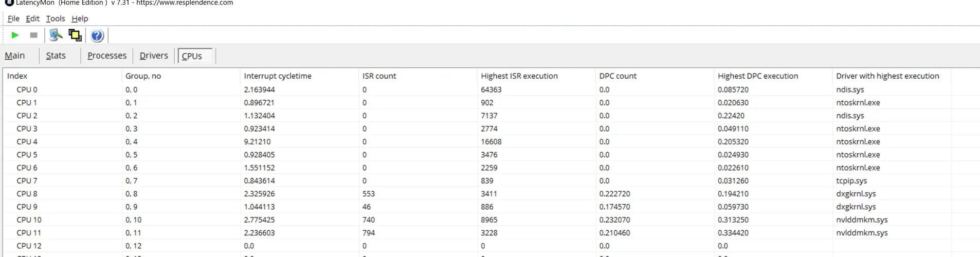Open the Tools menu
This screenshot has width=980, height=257.
(56, 19)
